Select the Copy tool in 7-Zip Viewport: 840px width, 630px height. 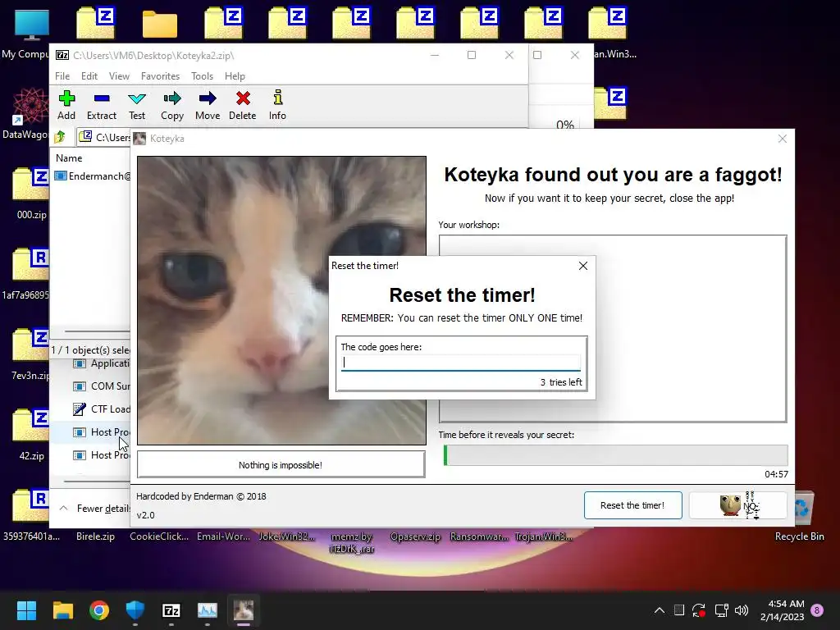coord(172,106)
